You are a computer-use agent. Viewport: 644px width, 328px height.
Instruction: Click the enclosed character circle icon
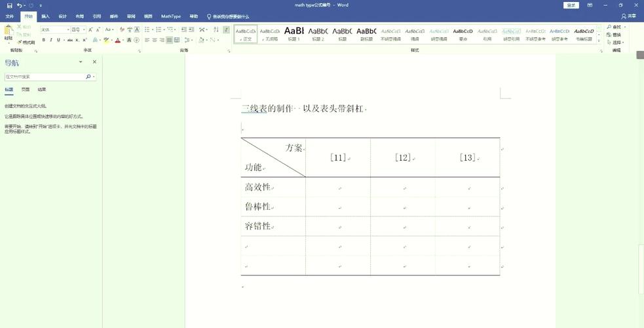coord(137,40)
